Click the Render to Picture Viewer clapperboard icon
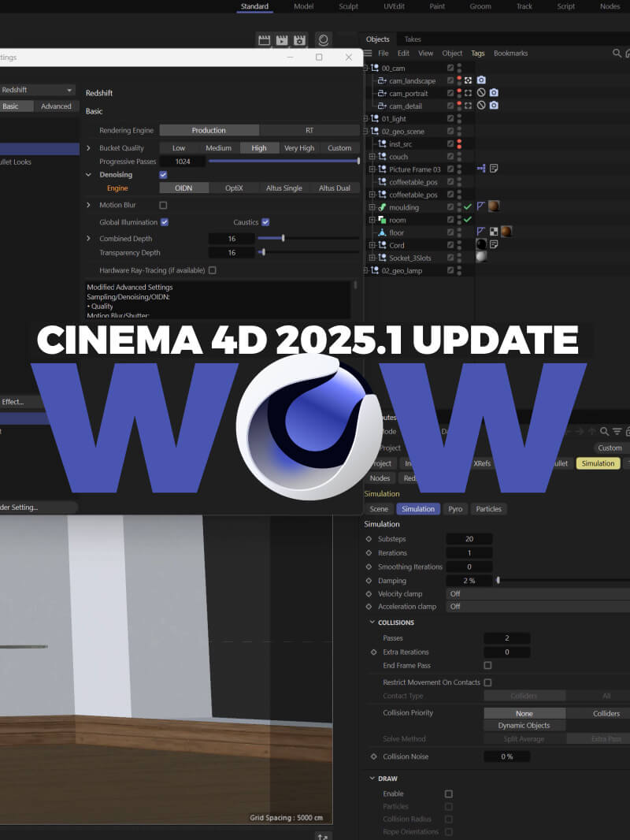This screenshot has height=840, width=630. click(x=282, y=40)
